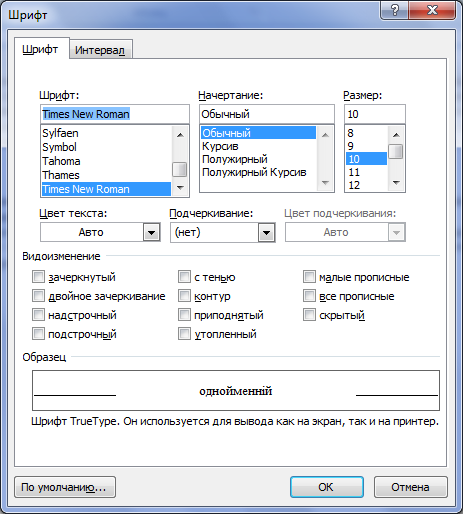The width and height of the screenshot is (463, 514).
Task: Enable все прописные checkbox
Action: [x=309, y=296]
